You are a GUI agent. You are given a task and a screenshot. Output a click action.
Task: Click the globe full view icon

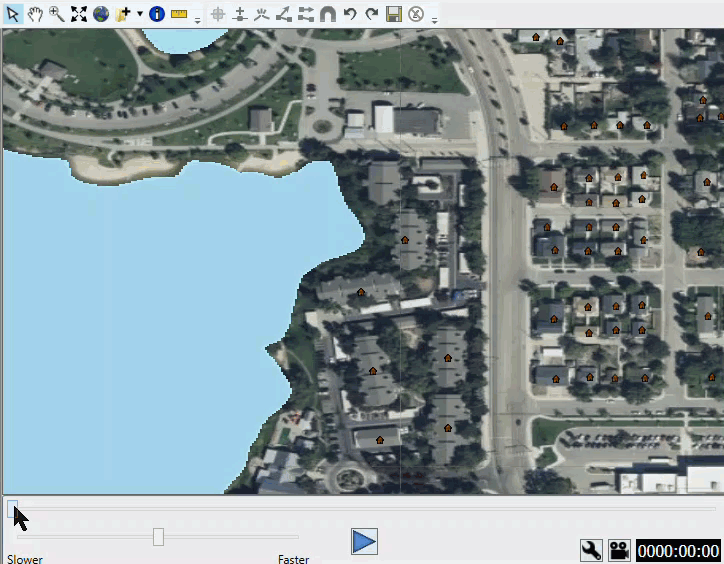(x=101, y=14)
